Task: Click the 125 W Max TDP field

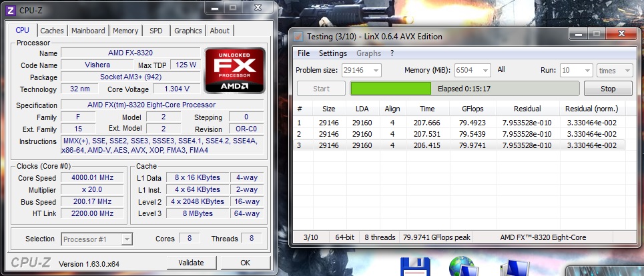Action: click(x=186, y=65)
